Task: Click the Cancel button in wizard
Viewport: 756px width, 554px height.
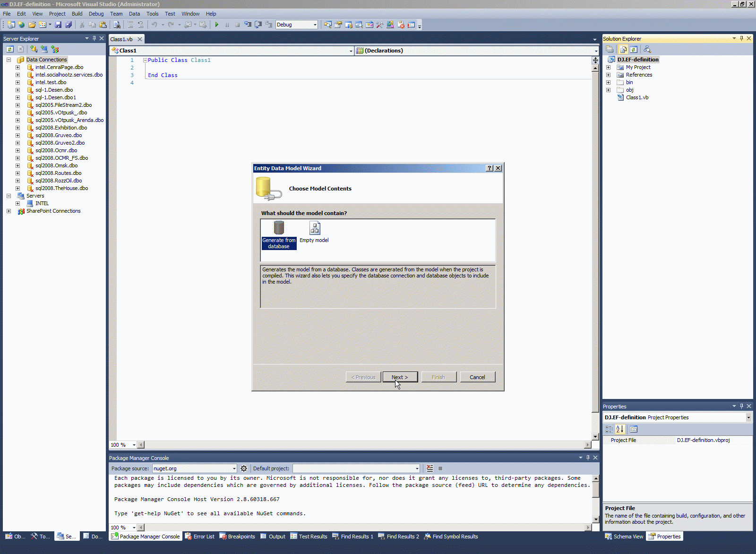Action: point(477,377)
